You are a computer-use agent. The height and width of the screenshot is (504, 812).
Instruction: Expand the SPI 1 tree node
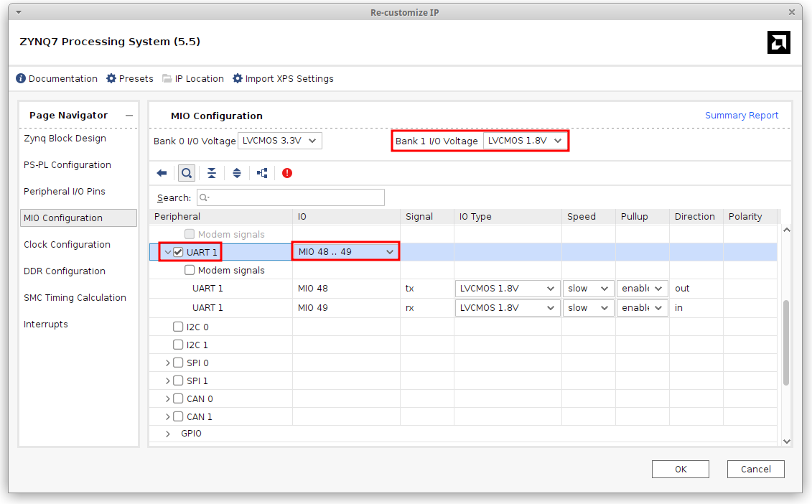tap(168, 381)
